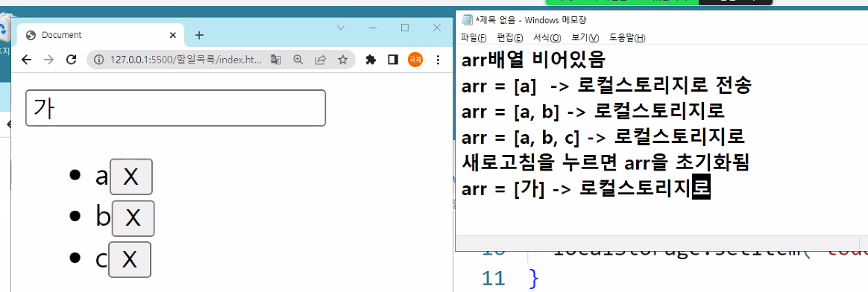Screen dimensions: 868x292
Task: Reload the todo list page
Action: tap(71, 60)
